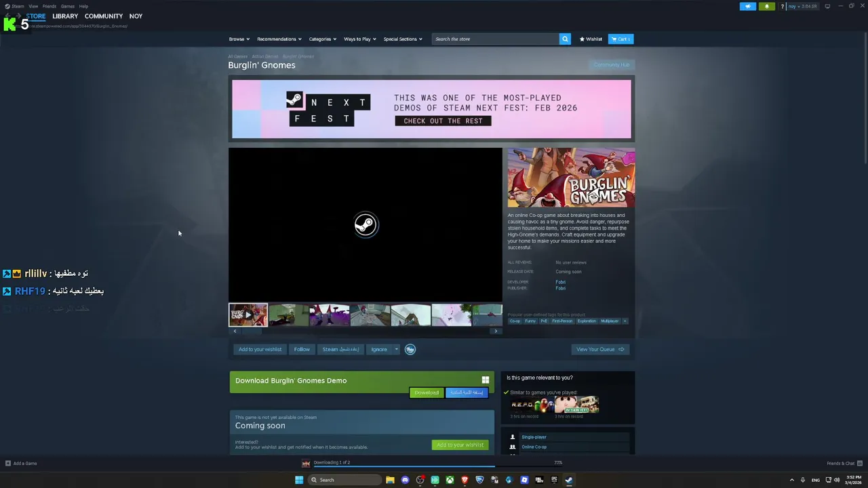Click CHECK OUT THE REST button

pos(443,121)
